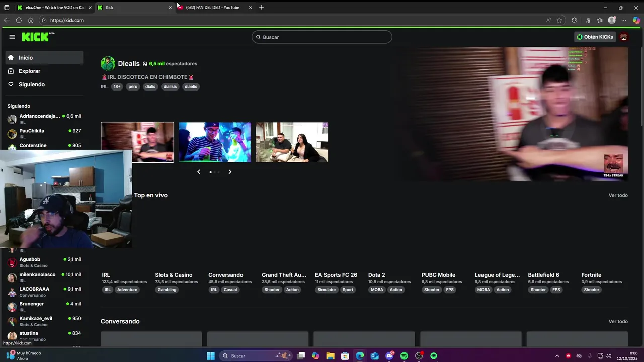Click the volume icon in system tray
The image size is (644, 362).
click(x=609, y=356)
